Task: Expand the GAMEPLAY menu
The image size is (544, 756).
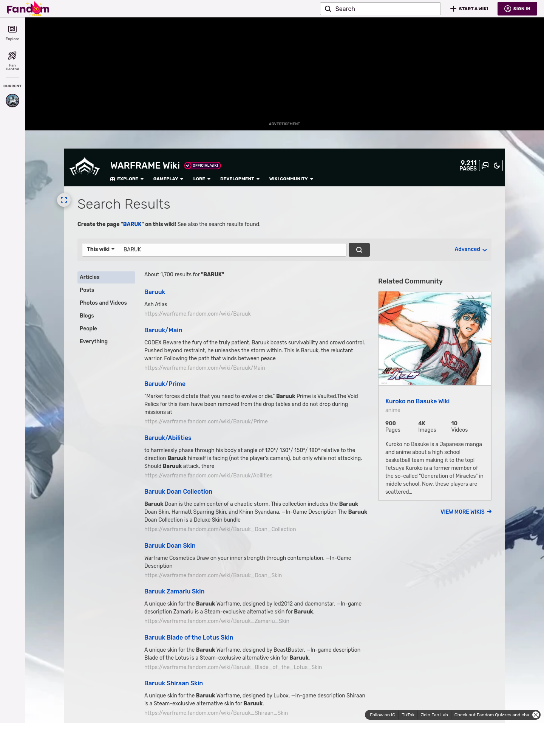Action: point(168,179)
